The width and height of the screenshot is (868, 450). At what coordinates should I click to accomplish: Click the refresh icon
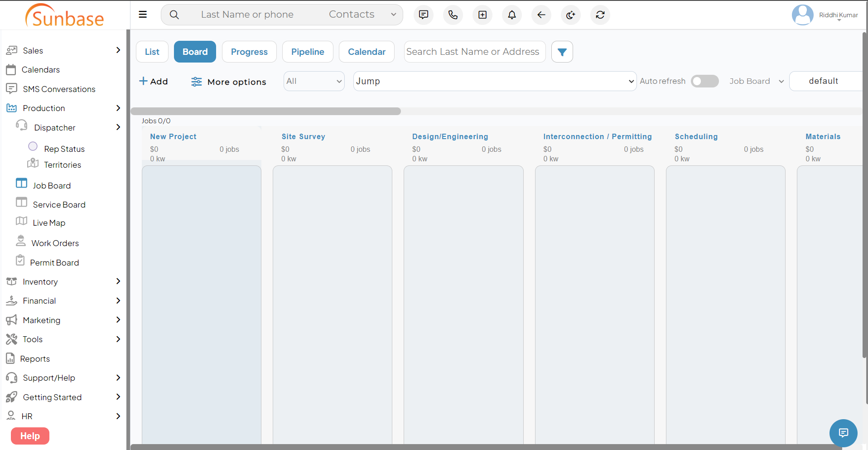(600, 15)
